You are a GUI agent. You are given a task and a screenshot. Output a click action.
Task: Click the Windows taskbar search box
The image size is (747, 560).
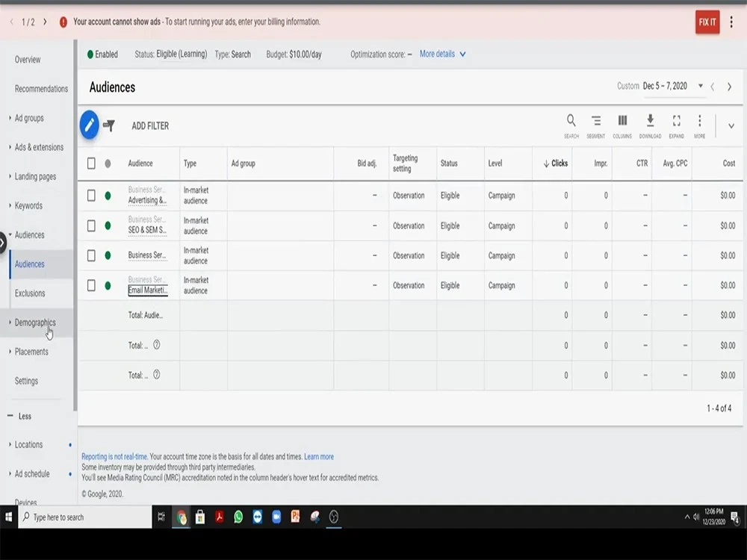[x=86, y=517]
